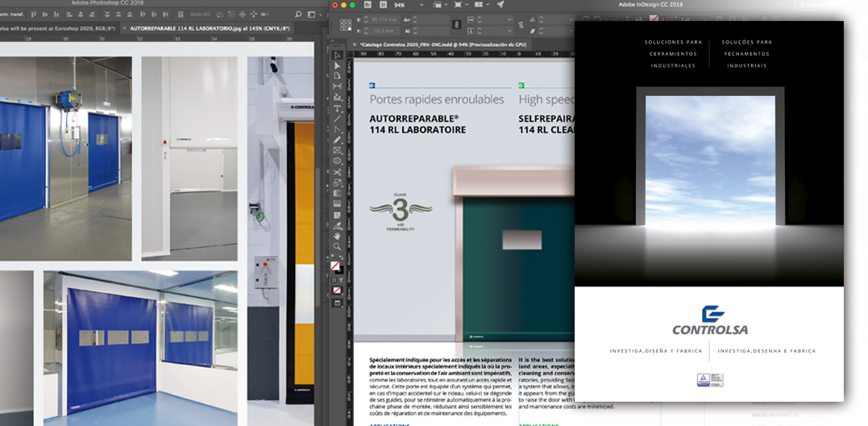Open the shear angle dropdown in InDesign
This screenshot has width=868, height=426.
(x=571, y=31)
